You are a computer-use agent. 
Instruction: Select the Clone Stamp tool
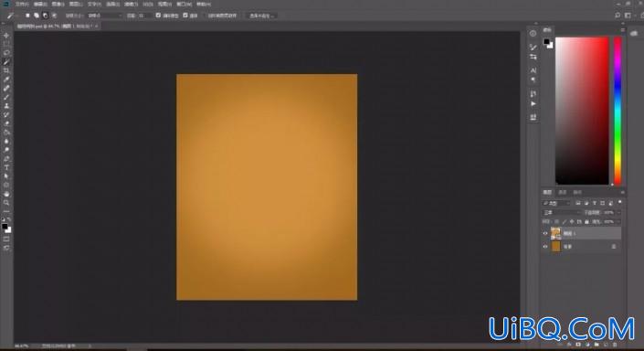pos(6,106)
